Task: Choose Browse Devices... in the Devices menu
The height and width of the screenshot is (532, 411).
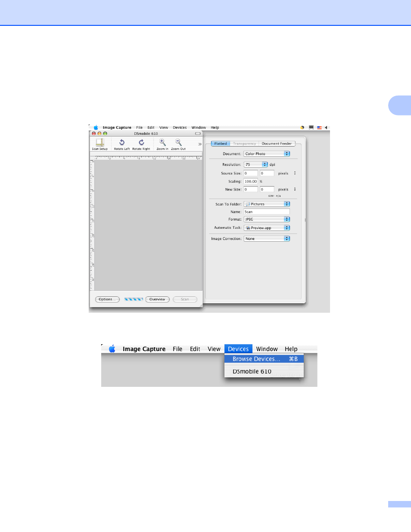Action: point(264,359)
